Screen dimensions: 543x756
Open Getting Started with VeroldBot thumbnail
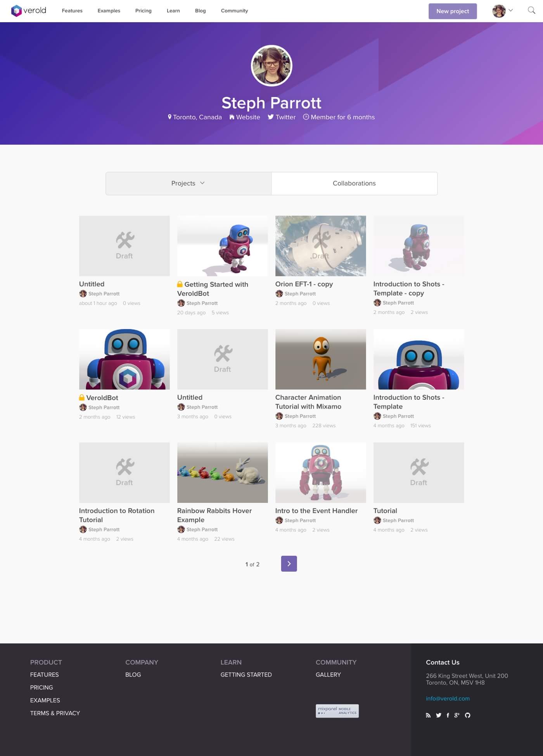point(223,246)
